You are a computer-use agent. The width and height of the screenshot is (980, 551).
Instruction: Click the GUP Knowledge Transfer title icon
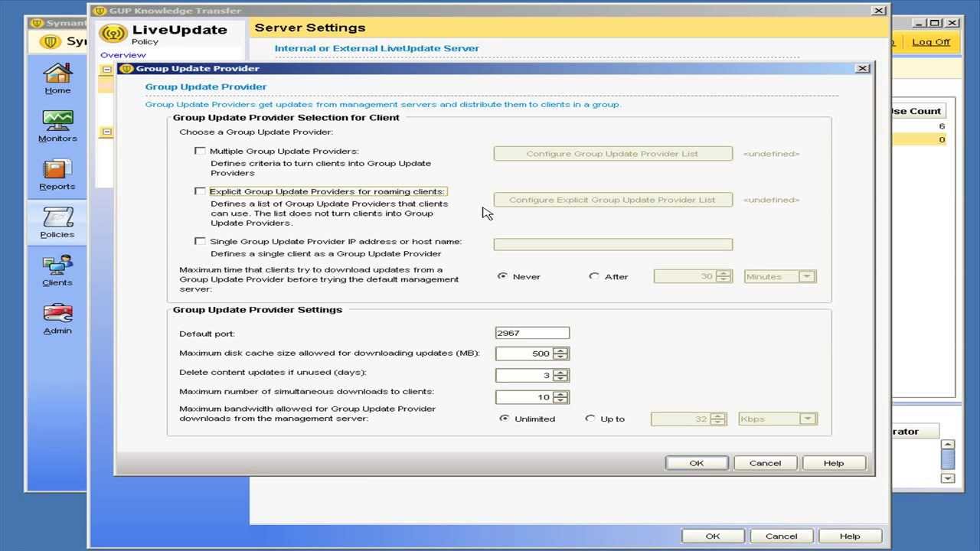pyautogui.click(x=100, y=11)
